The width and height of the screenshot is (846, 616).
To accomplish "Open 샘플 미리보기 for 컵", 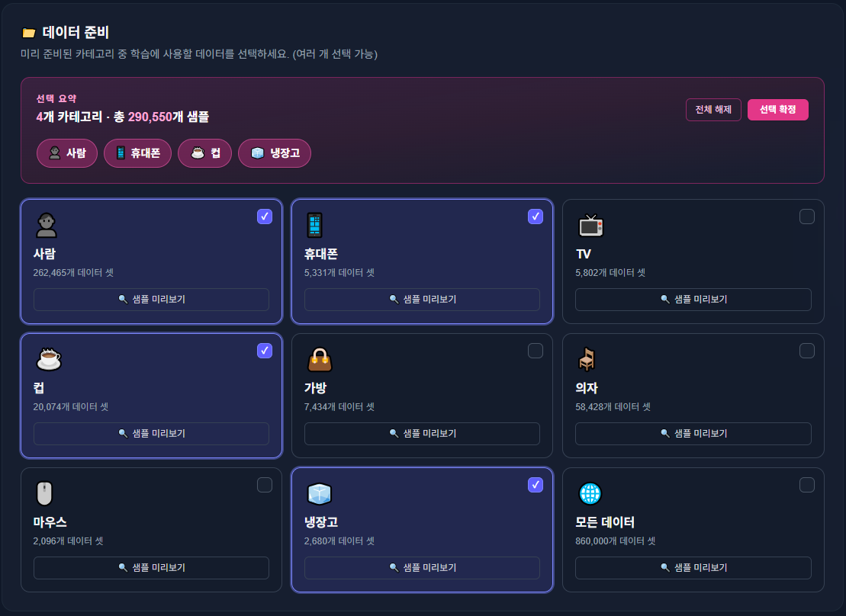I will tap(151, 434).
